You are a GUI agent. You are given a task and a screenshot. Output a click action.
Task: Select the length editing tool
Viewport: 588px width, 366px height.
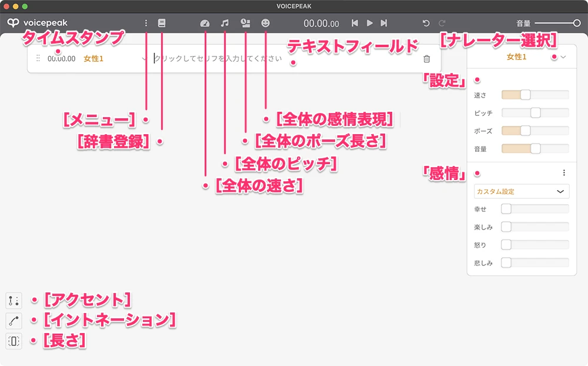14,341
